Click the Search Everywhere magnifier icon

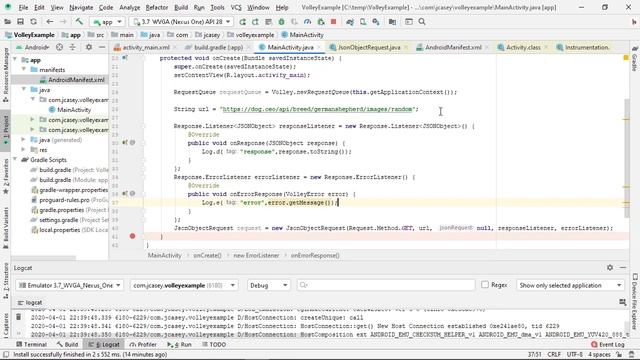click(x=422, y=22)
